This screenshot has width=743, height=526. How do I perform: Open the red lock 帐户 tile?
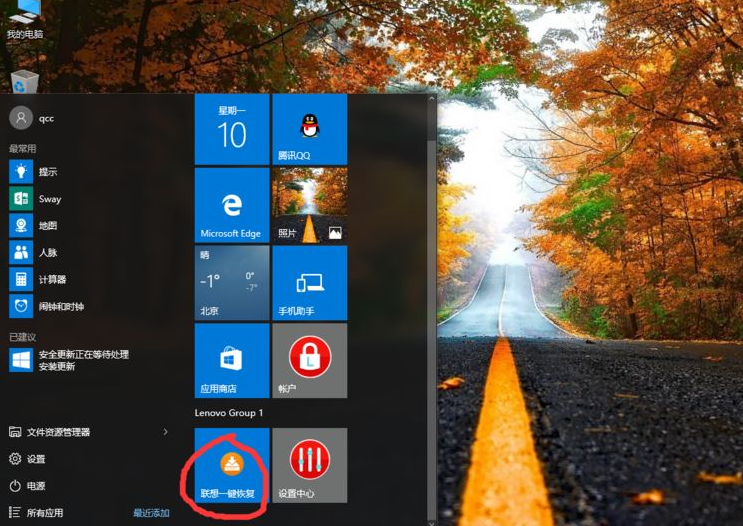pos(309,360)
